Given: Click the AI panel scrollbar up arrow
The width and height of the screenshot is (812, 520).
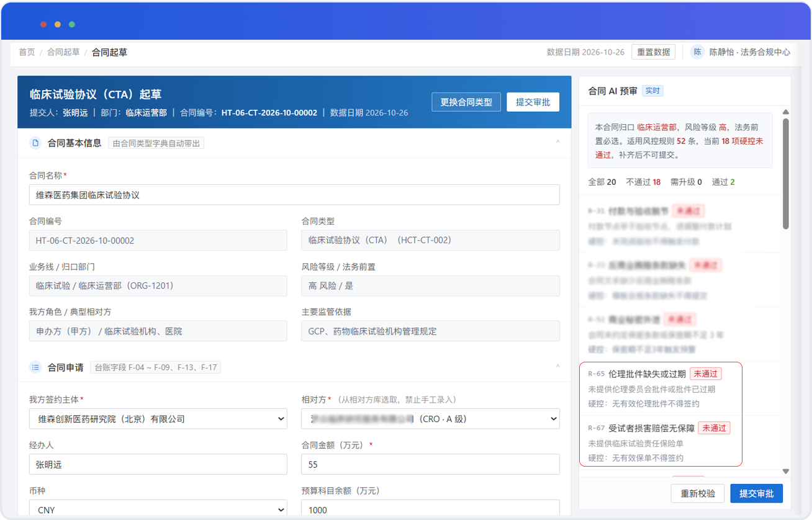Looking at the screenshot, I should [x=785, y=112].
